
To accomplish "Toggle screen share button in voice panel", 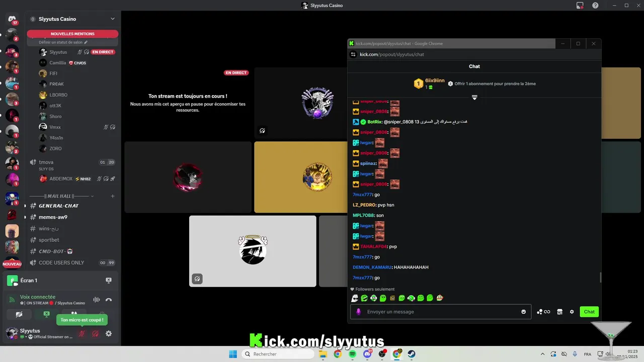I will (x=46, y=314).
